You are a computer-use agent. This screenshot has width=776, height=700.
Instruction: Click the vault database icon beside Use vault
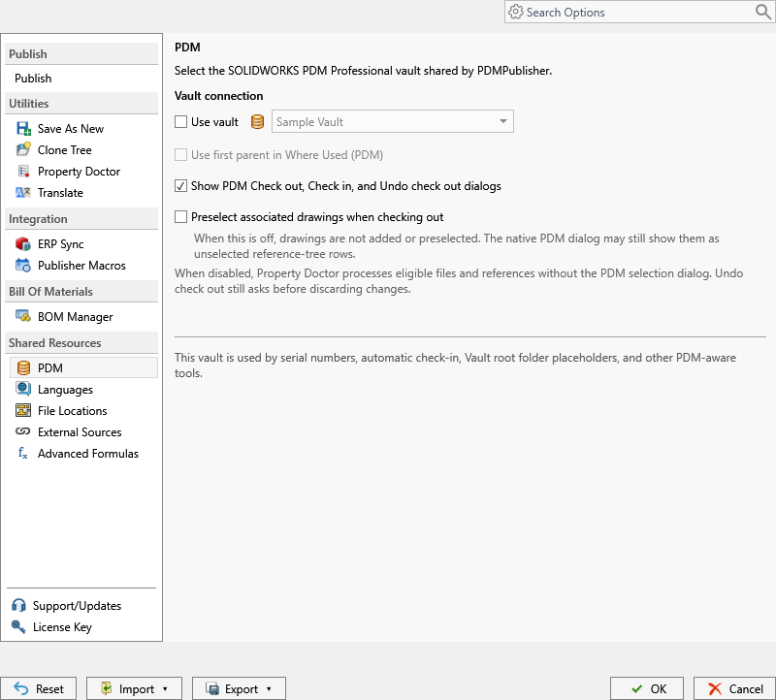tap(257, 122)
